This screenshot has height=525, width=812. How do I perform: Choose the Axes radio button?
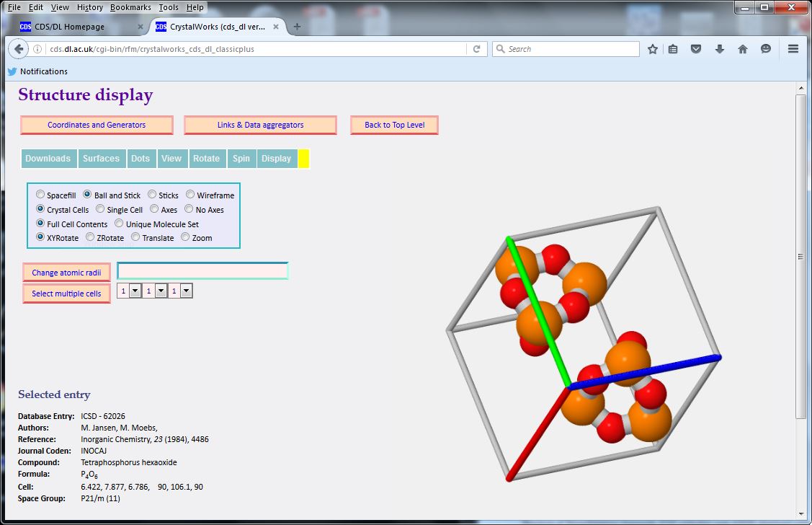click(154, 209)
